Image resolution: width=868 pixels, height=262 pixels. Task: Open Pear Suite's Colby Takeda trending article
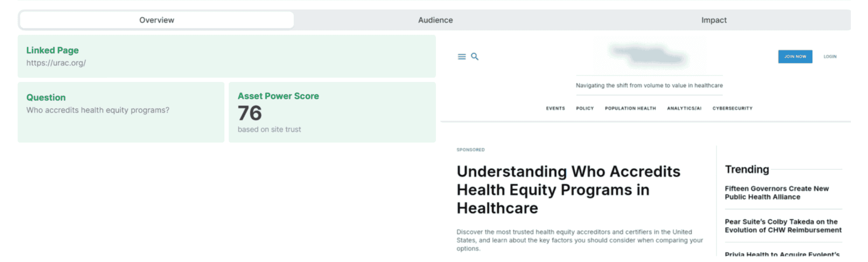783,226
